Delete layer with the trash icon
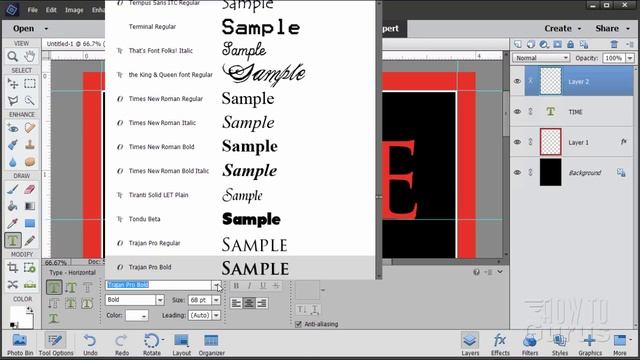This screenshot has width=640, height=360. (614, 44)
